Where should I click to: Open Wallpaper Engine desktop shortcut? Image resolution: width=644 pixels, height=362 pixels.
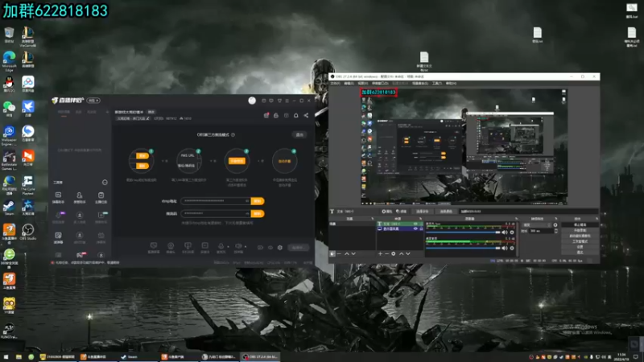(9, 135)
